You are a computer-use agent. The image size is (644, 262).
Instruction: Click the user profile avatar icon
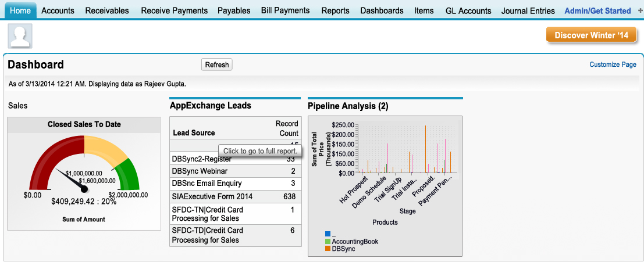(x=20, y=37)
